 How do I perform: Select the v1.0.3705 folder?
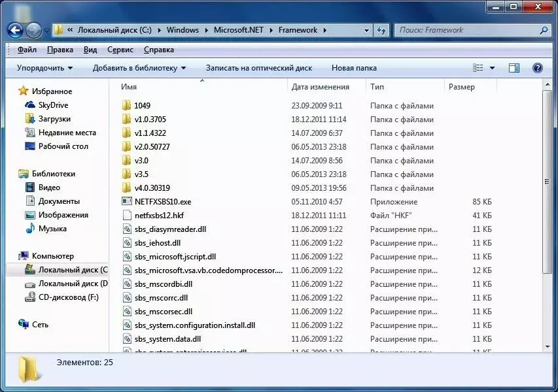click(x=144, y=120)
